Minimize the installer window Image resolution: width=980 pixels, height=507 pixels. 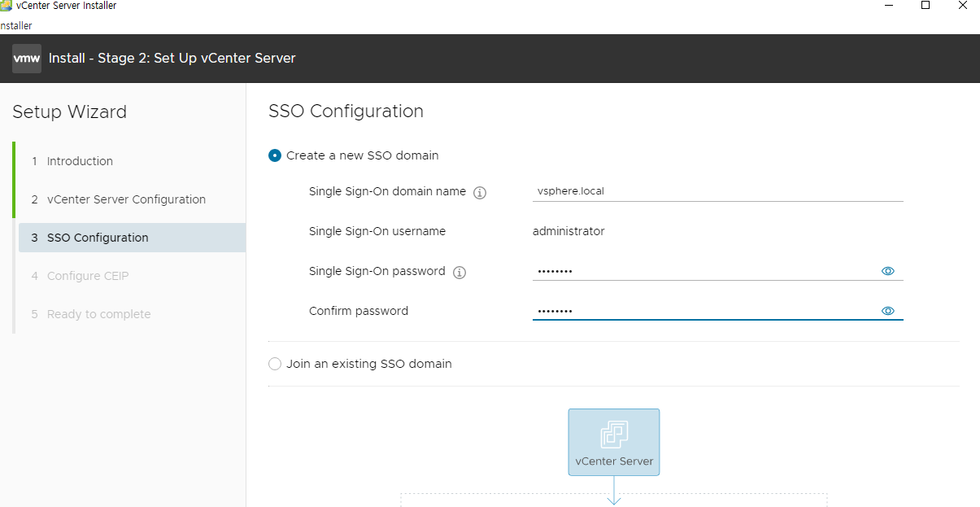[887, 5]
